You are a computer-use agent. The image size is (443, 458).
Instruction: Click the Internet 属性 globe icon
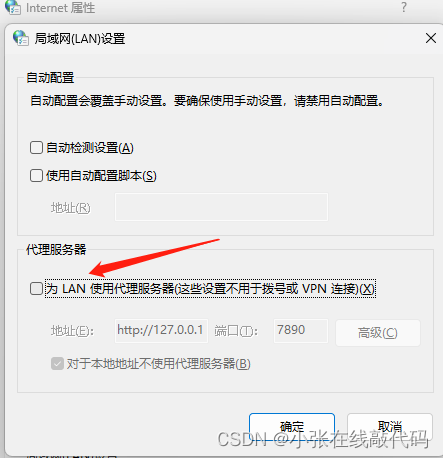tap(13, 7)
